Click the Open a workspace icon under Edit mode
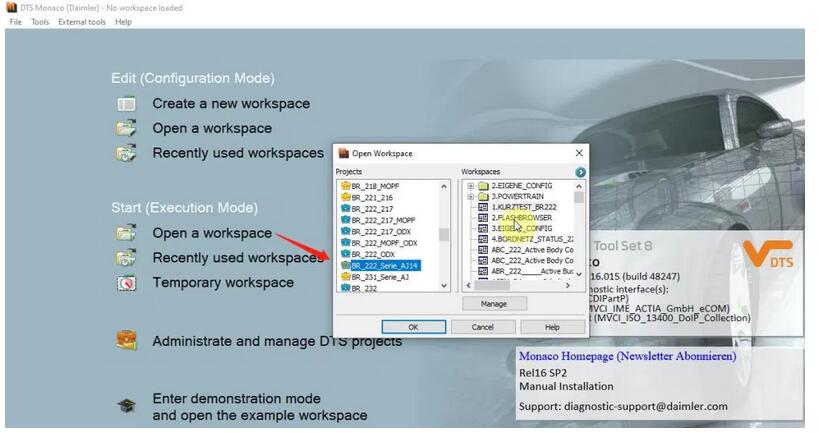Screen dimensions: 819x433 126,128
